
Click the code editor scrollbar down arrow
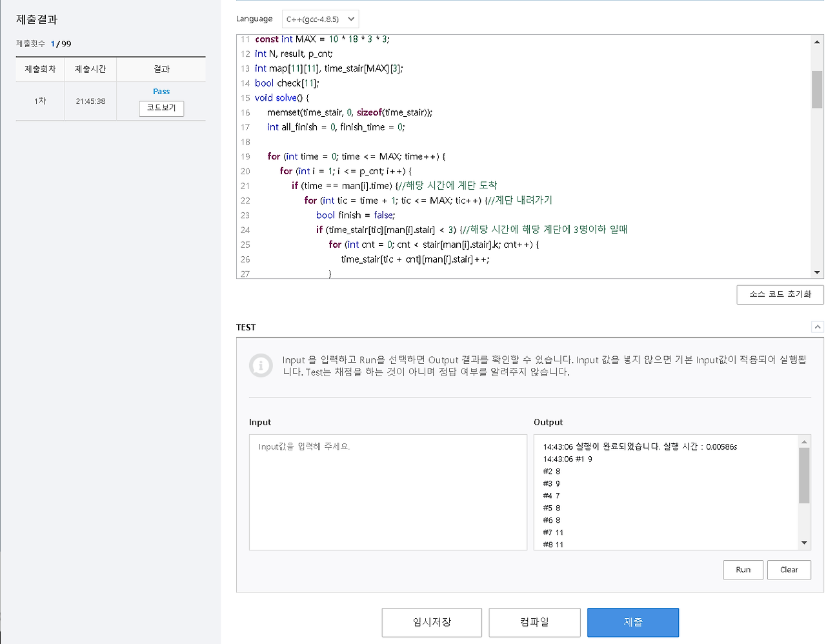(816, 272)
